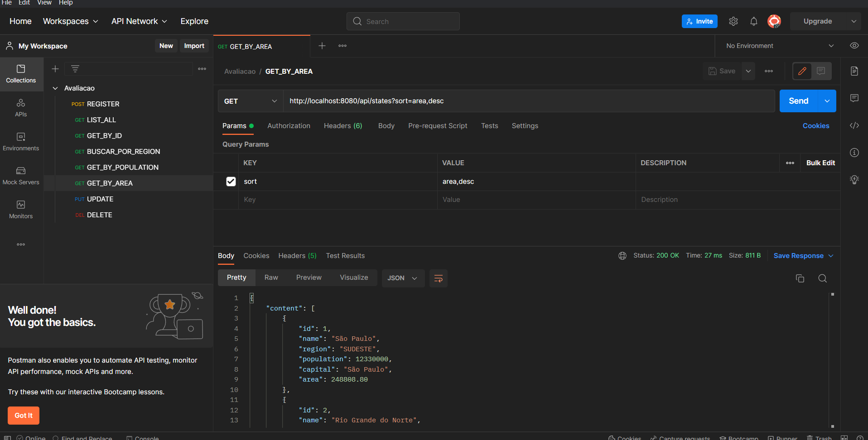This screenshot has height=440, width=868.
Task: Click the Cookies link under Send
Action: click(x=816, y=126)
